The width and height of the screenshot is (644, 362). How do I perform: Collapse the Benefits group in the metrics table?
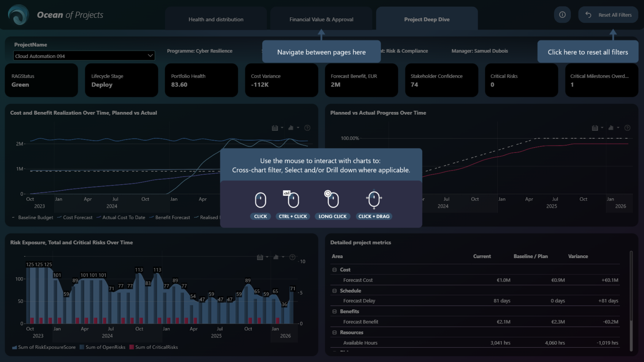334,311
